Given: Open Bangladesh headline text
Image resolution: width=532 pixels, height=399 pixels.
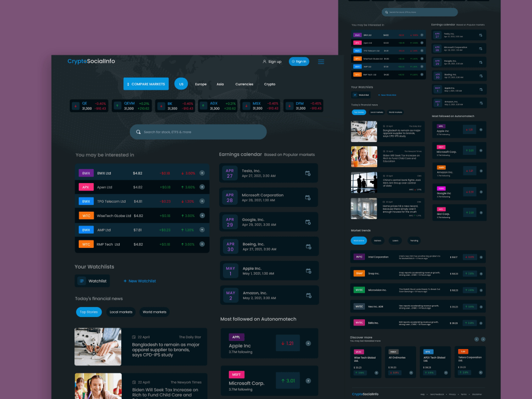Looking at the screenshot, I should 165,350.
